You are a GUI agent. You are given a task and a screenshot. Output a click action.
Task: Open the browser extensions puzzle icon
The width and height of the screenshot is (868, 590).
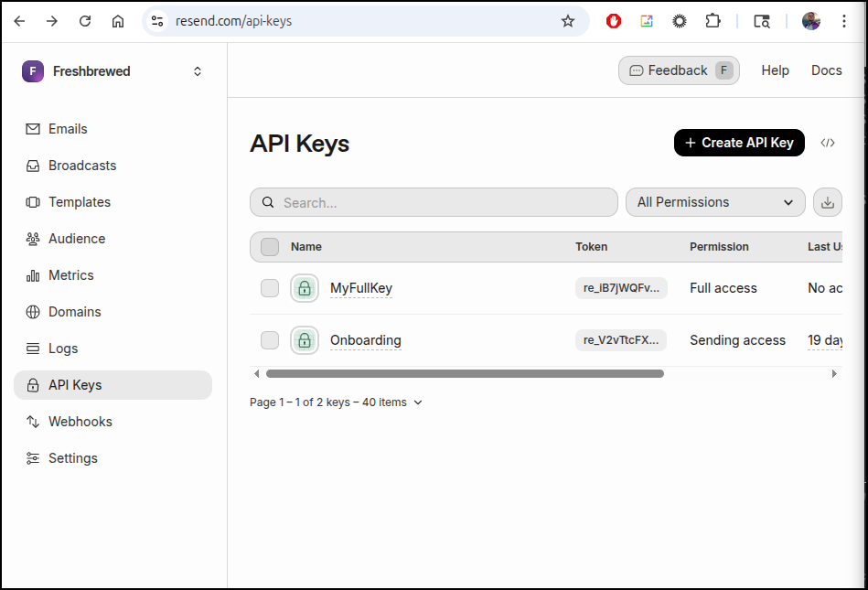(713, 21)
